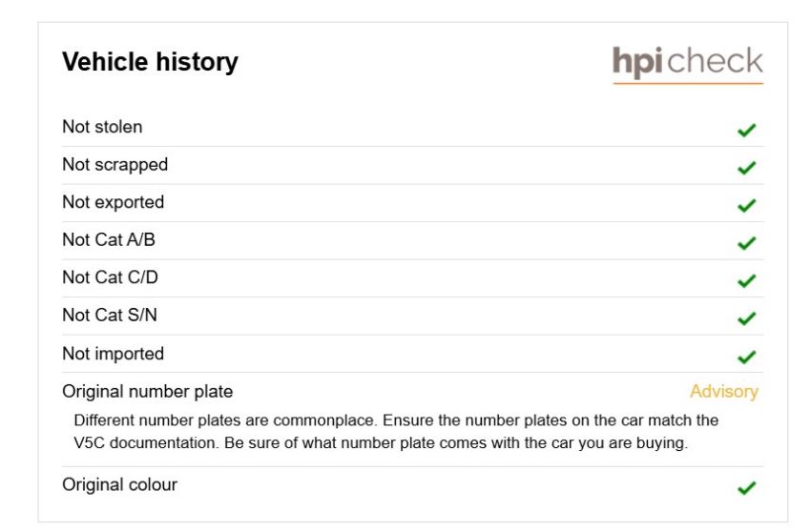Select the Not stolen row label

102,127
